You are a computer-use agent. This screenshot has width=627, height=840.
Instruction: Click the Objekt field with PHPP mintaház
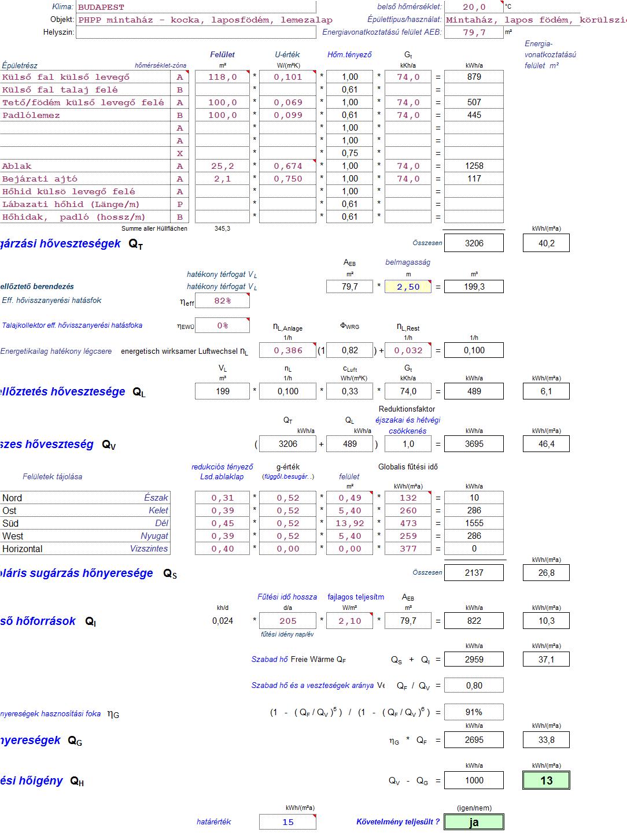pyautogui.click(x=196, y=20)
